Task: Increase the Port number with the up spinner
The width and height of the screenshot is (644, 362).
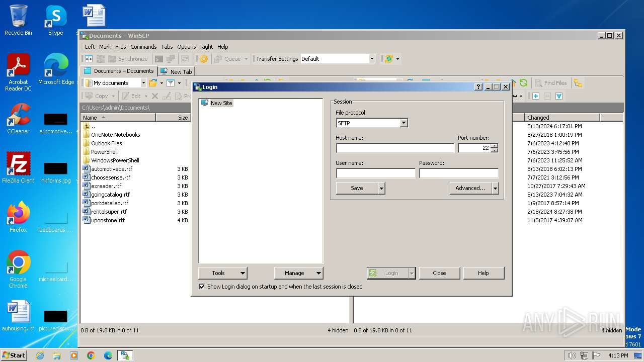Action: (494, 146)
